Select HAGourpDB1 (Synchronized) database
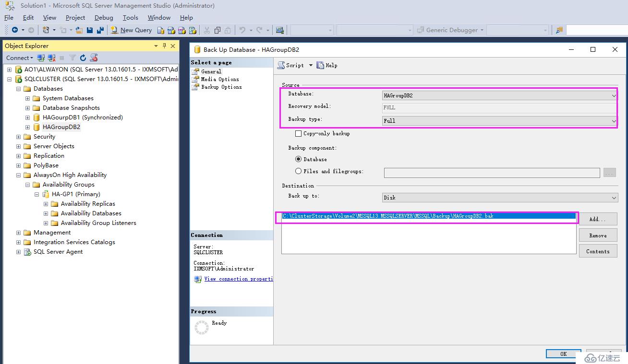628x364 pixels. 83,117
